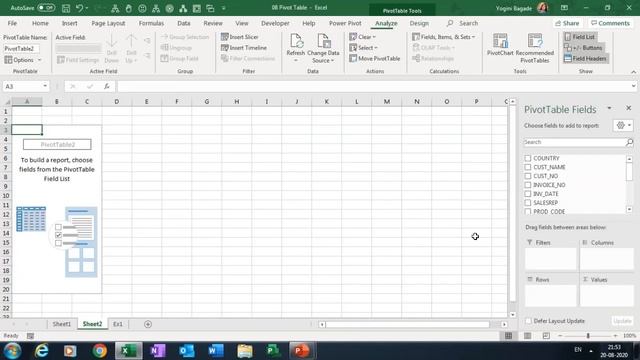This screenshot has height=360, width=640.
Task: Click Ribbon Display Options icon
Action: [x=564, y=8]
